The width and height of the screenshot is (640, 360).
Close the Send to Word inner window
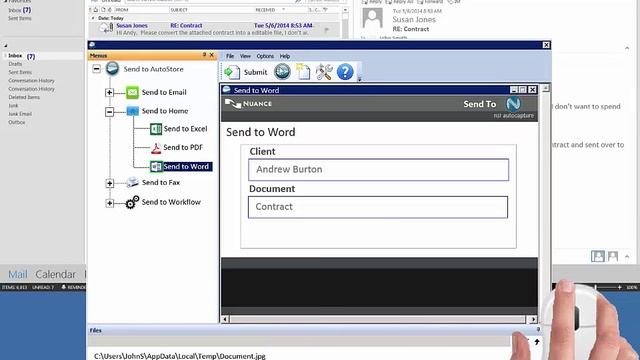pyautogui.click(x=532, y=89)
